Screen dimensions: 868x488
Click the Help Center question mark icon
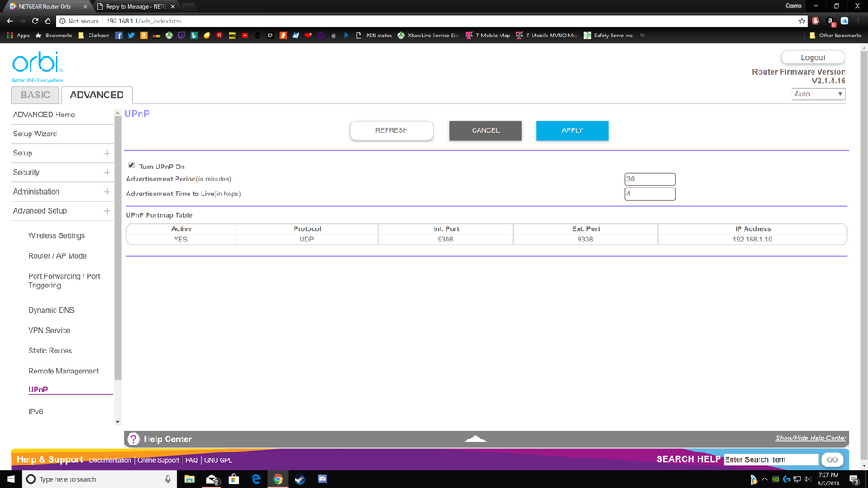pos(133,439)
